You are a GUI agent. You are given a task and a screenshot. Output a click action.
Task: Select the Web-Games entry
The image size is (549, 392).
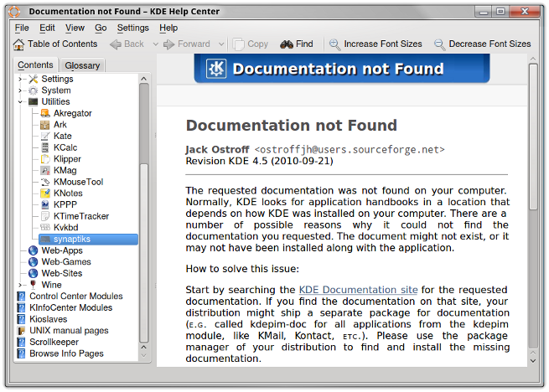click(x=66, y=262)
